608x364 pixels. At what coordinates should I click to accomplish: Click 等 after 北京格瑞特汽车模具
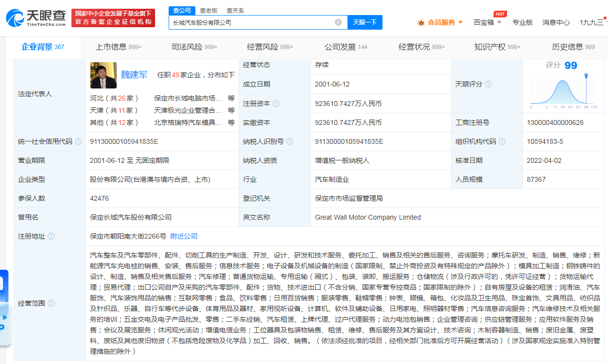click(231, 122)
